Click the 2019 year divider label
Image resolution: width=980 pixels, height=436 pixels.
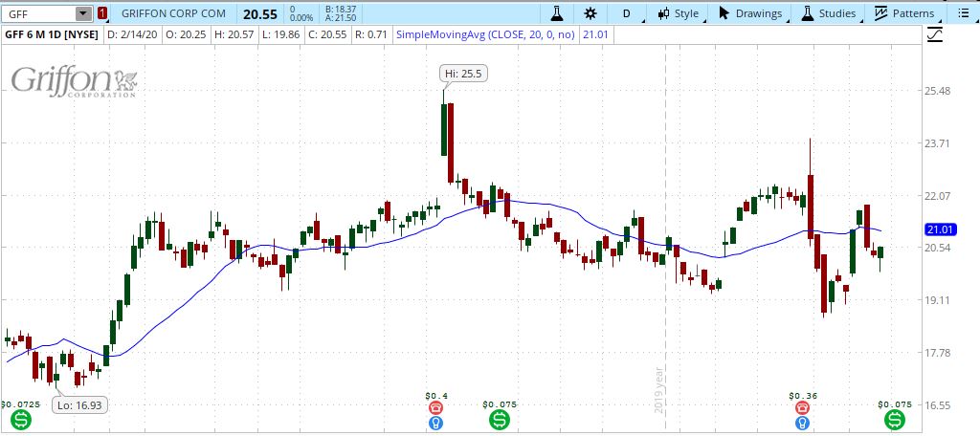coord(658,389)
